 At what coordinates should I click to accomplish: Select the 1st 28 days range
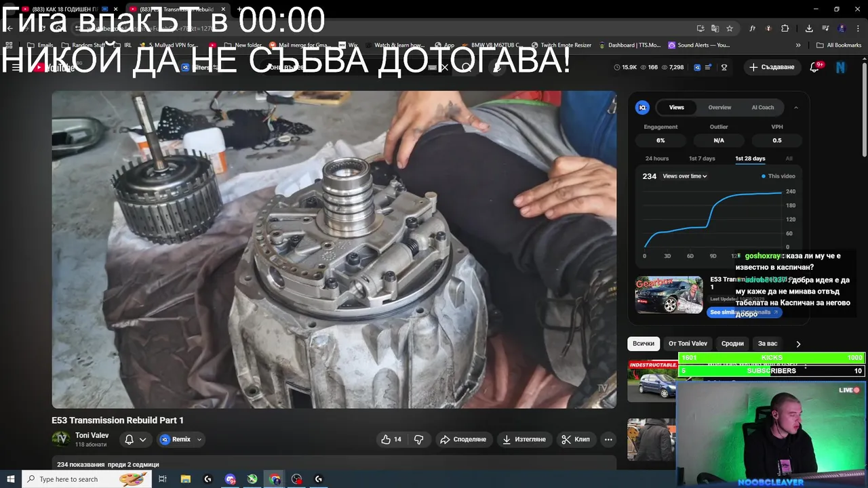pos(750,159)
